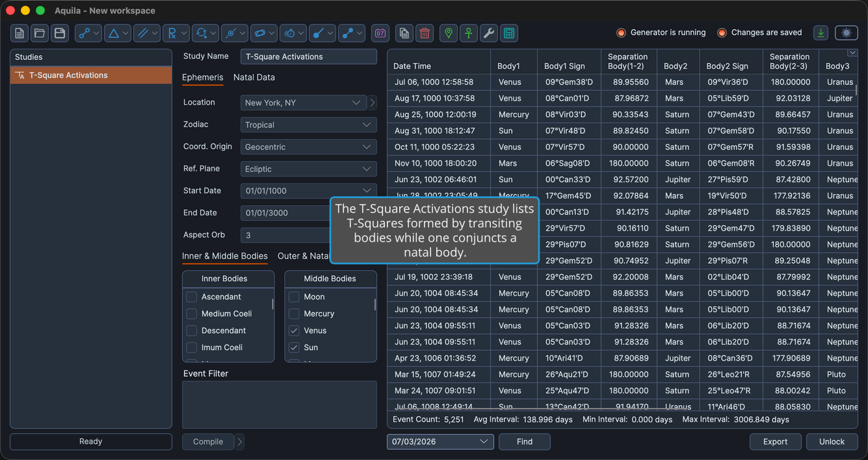The height and width of the screenshot is (460, 868).
Task: Uncheck the Venus checkbox
Action: pos(294,331)
